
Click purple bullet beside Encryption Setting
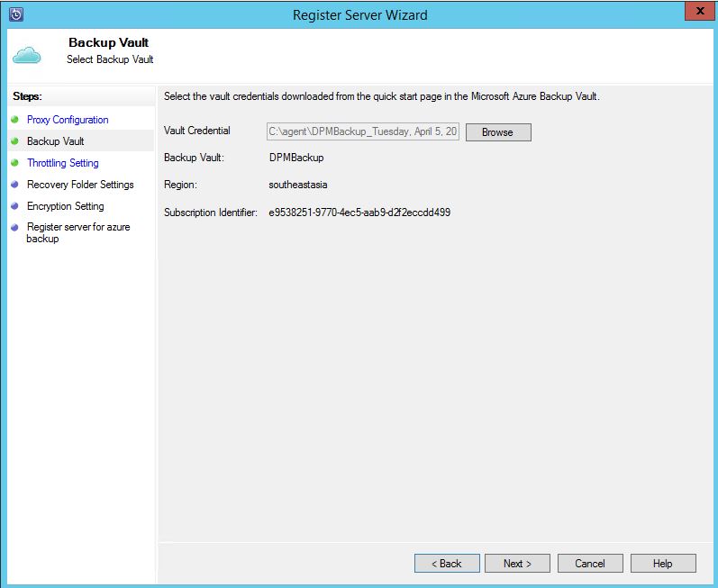[14, 205]
